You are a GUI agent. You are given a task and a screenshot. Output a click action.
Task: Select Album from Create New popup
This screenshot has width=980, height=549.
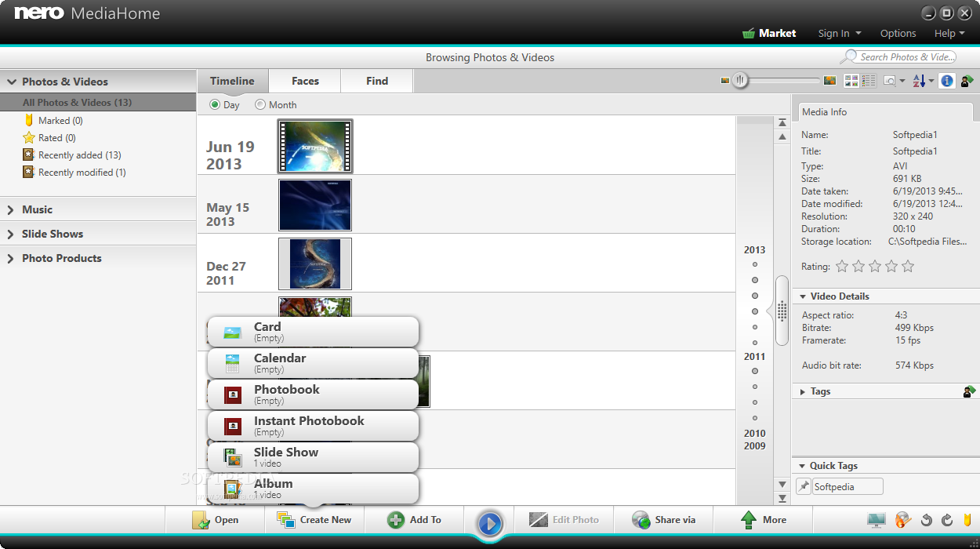pyautogui.click(x=313, y=489)
